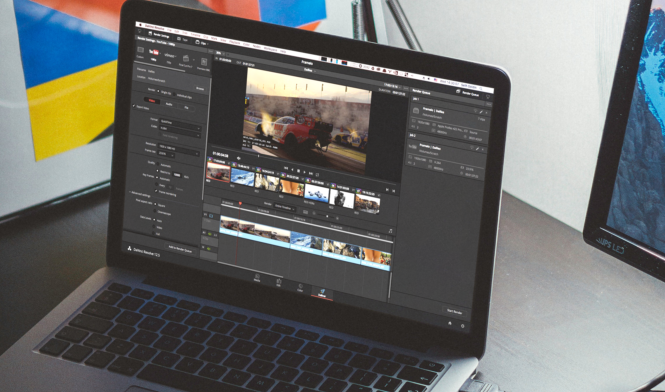665x392 pixels.
Task: Select the black-and-white clip thumbnail
Action: [342, 199]
